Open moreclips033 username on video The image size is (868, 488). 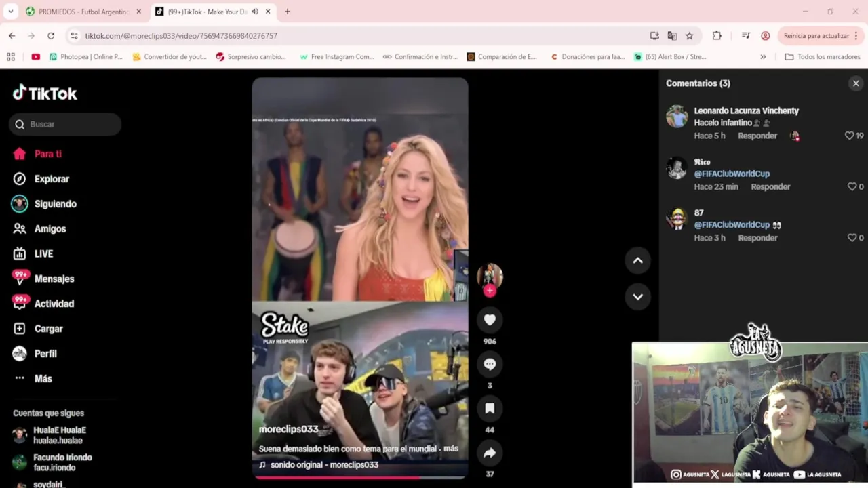pos(288,429)
